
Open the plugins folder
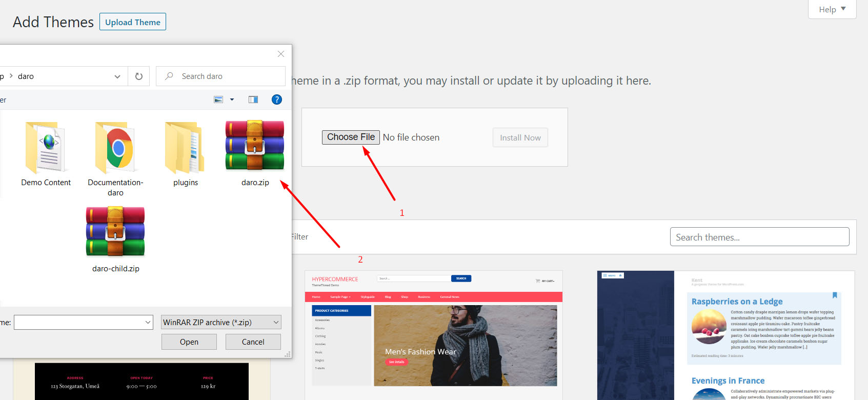185,149
